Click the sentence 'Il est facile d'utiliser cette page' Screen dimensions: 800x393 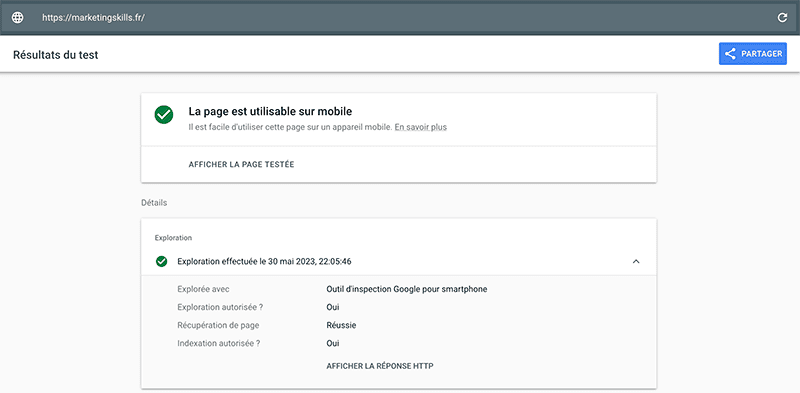pos(290,127)
